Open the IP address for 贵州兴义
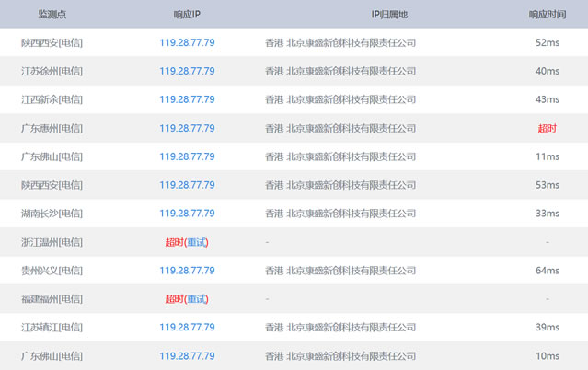The image size is (588, 370). click(187, 271)
